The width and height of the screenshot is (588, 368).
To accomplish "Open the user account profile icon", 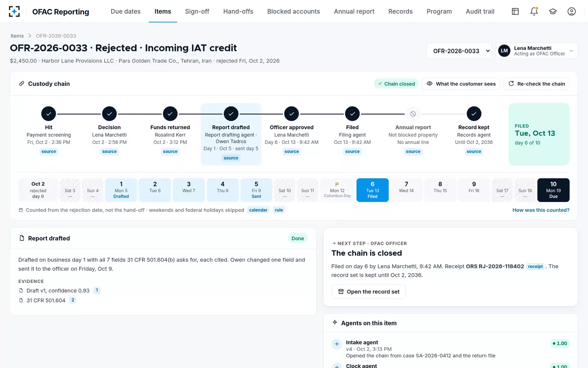I will [572, 11].
